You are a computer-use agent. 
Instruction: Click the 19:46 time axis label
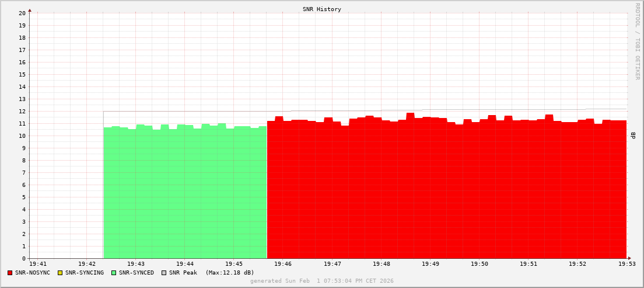283,264
